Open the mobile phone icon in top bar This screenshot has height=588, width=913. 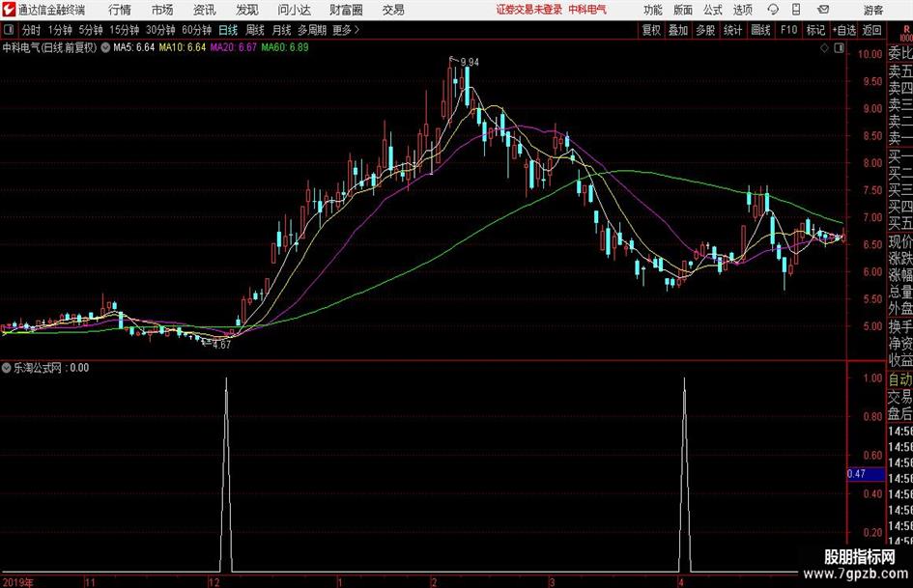[x=796, y=10]
